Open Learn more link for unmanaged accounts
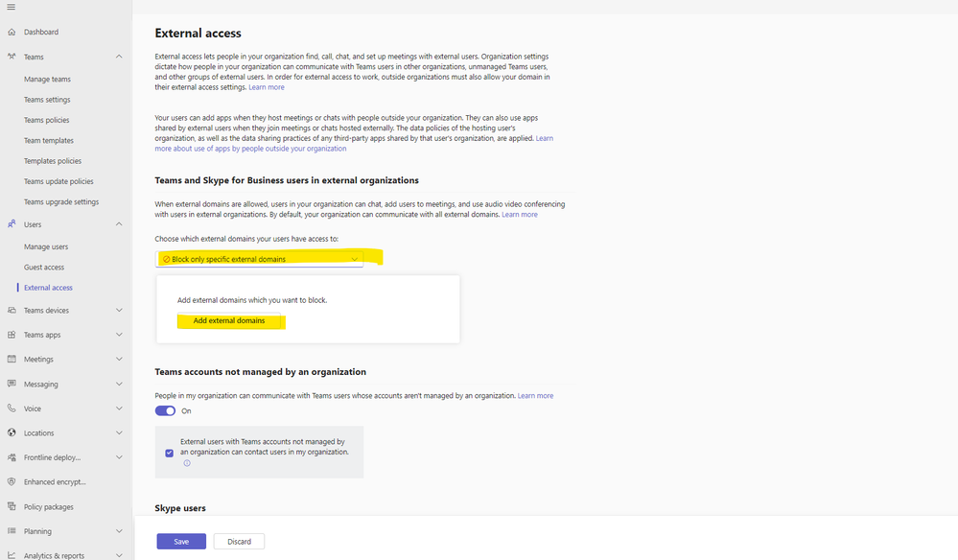The height and width of the screenshot is (560, 958). [535, 396]
